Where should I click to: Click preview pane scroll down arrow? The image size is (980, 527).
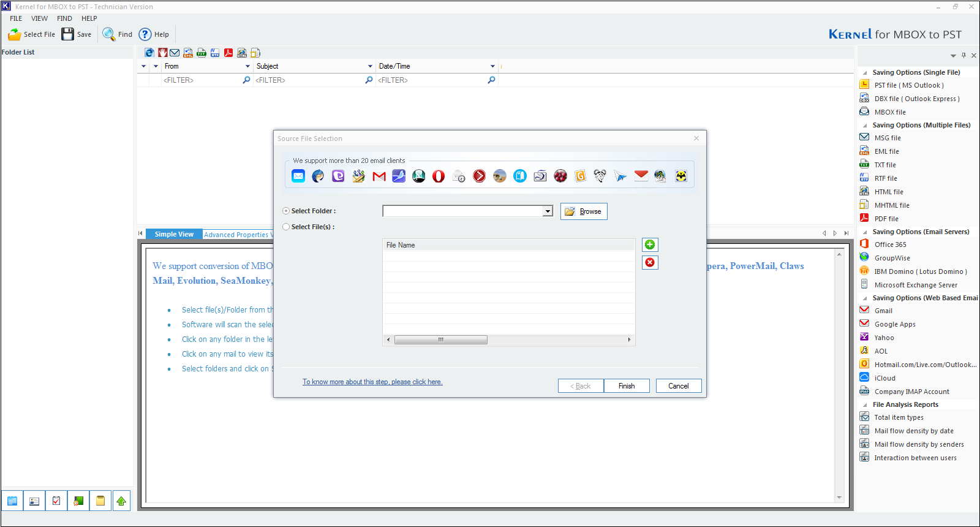[x=839, y=498]
